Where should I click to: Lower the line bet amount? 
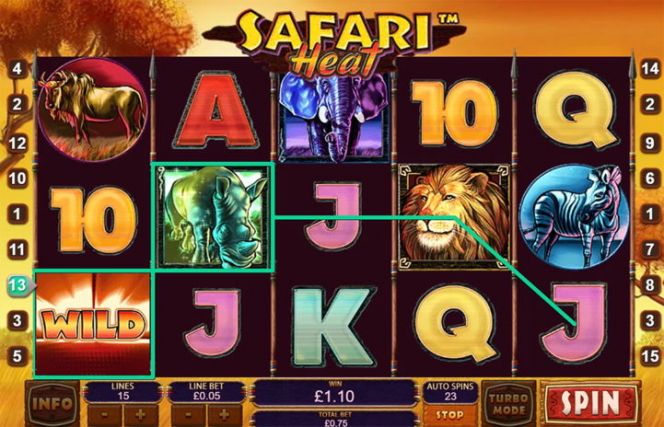click(189, 415)
